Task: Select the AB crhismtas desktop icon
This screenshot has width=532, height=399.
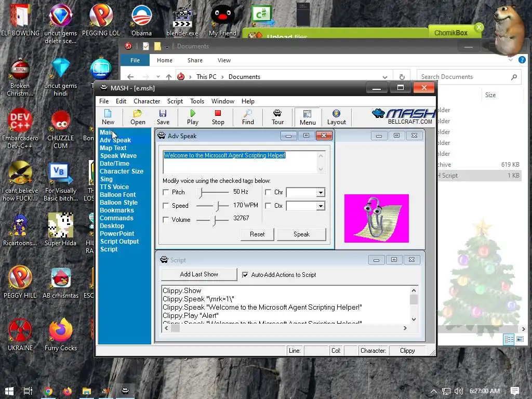Action: tap(60, 282)
